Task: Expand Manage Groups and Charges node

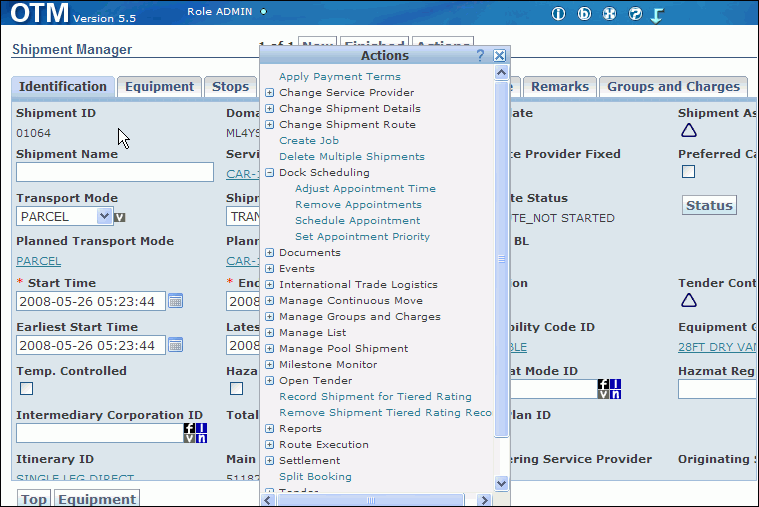Action: (x=270, y=317)
